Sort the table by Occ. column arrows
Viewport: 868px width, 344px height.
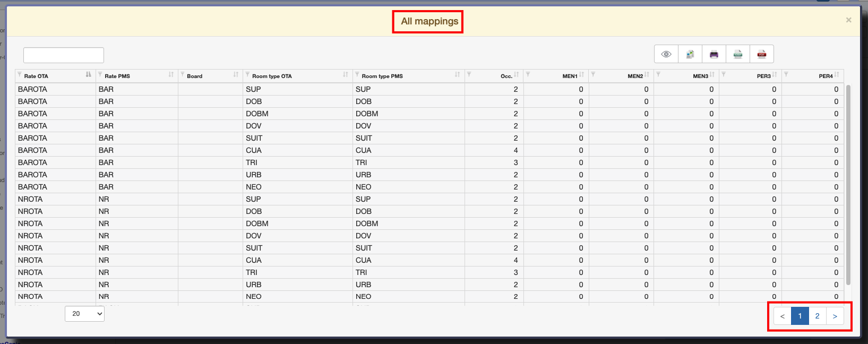517,75
